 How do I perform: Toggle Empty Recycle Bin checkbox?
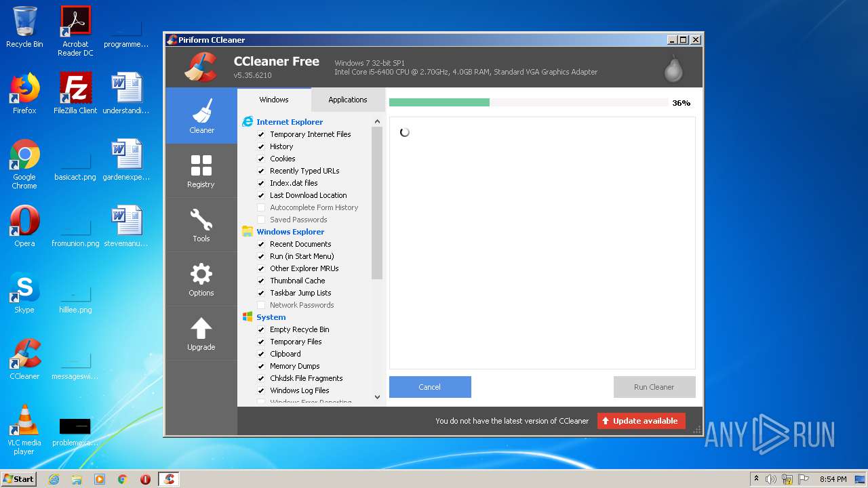coord(261,329)
